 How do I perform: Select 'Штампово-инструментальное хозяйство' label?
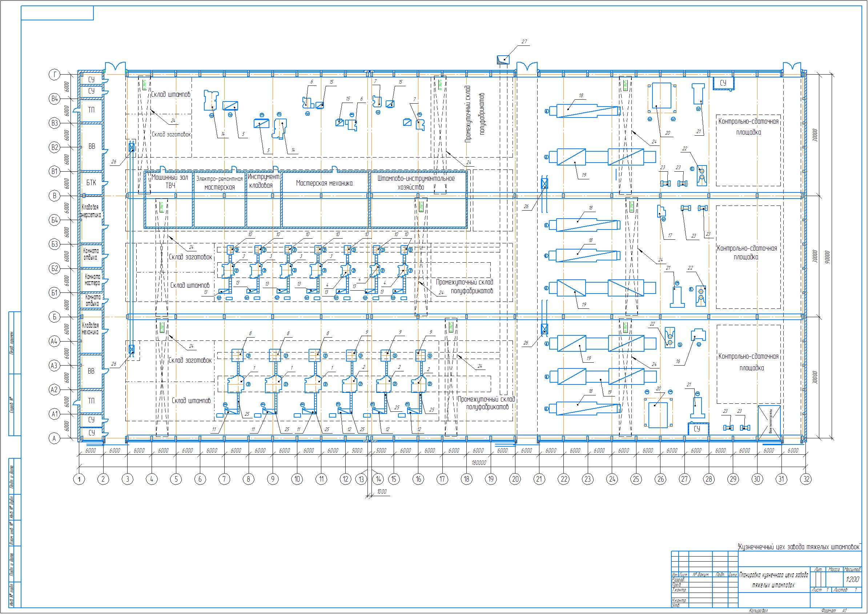[x=415, y=182]
